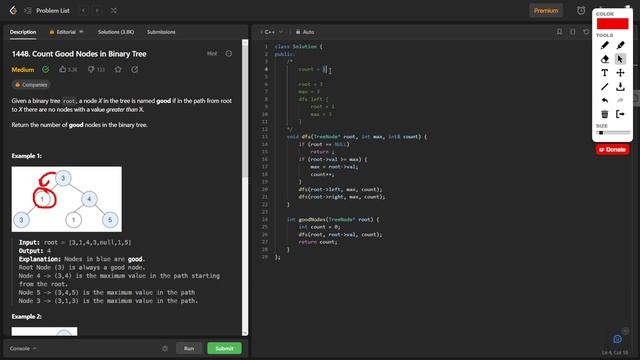Download the drawing with save icon
Image resolution: width=640 pixels, height=360 pixels.
(x=620, y=87)
